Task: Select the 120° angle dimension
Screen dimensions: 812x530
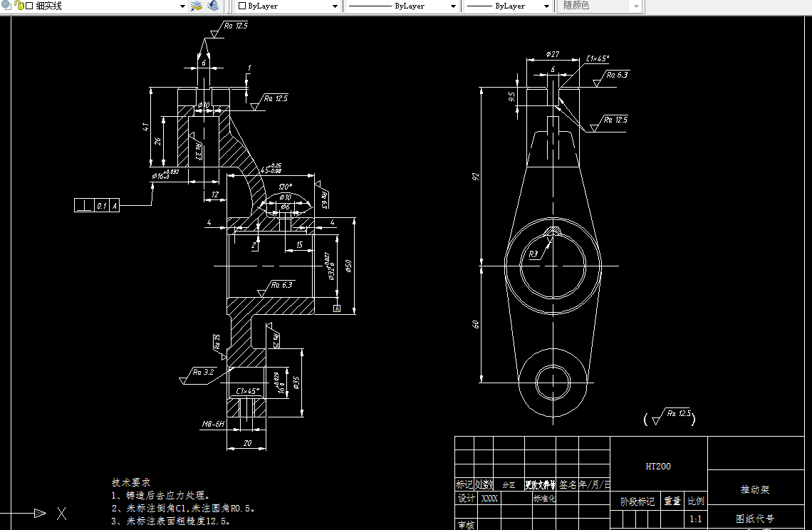Action: point(285,187)
